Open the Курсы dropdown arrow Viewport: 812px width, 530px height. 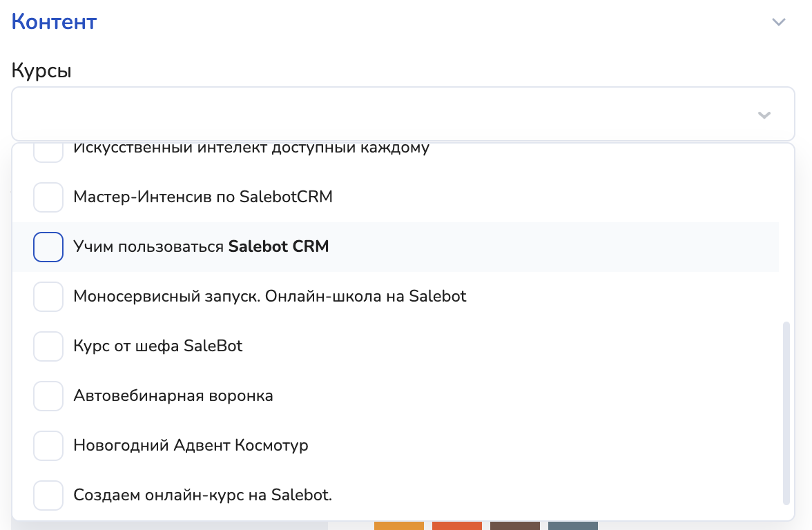(764, 115)
